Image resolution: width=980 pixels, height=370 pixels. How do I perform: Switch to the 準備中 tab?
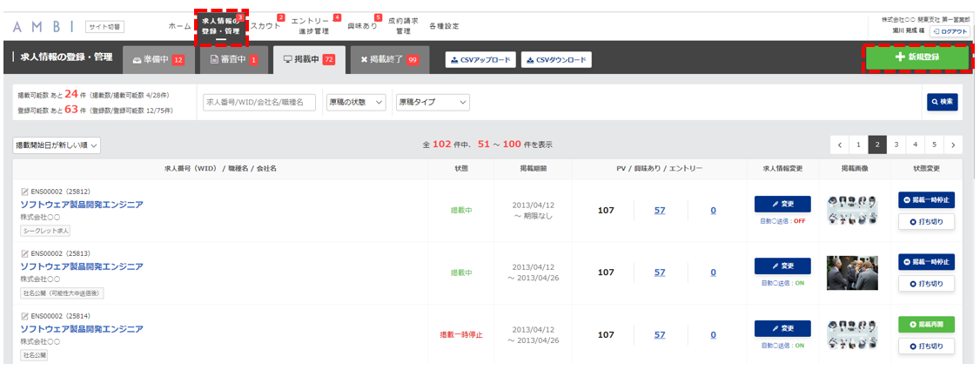click(158, 59)
